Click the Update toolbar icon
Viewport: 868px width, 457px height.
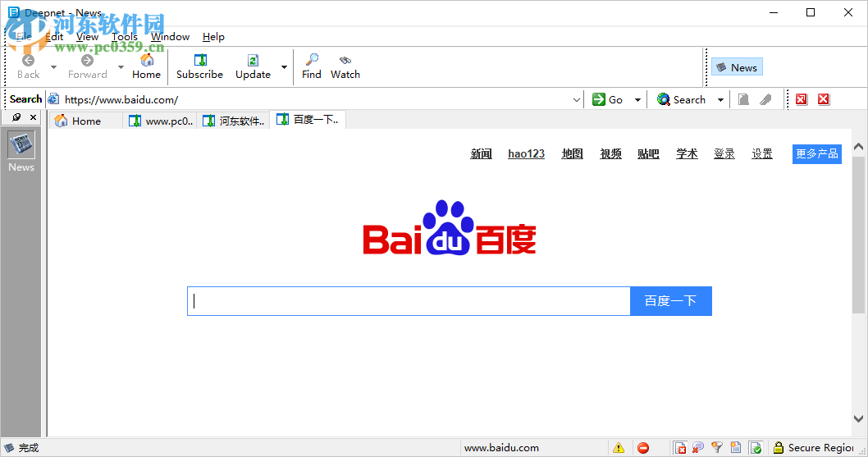click(x=253, y=60)
